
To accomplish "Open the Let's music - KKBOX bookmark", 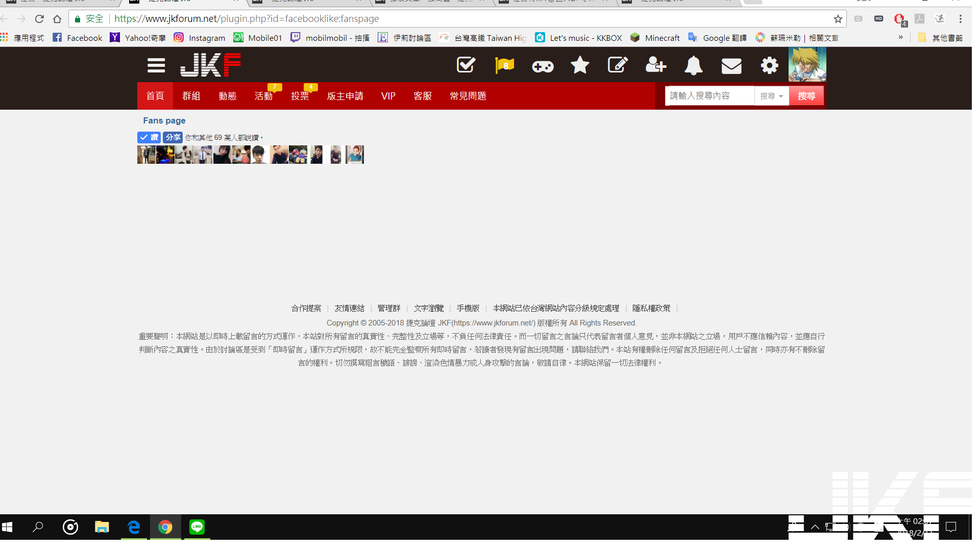I will [x=578, y=38].
